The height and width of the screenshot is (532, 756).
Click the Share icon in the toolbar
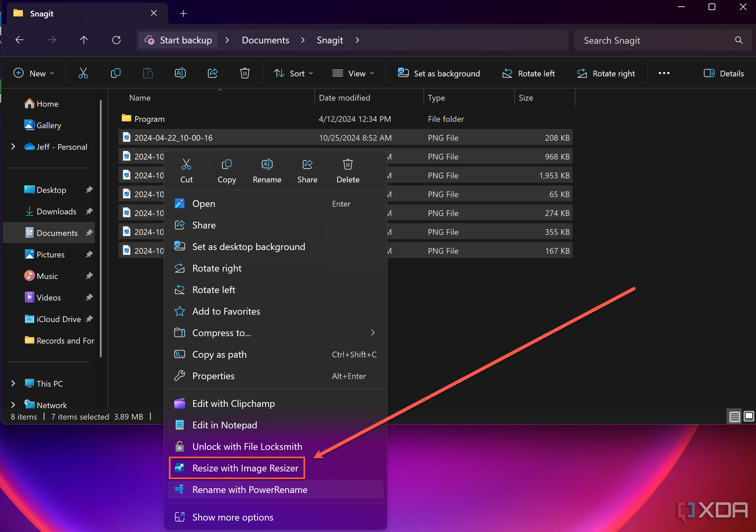[213, 73]
